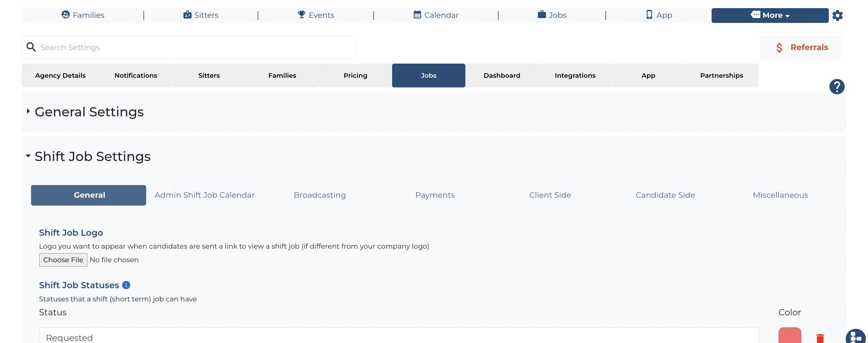This screenshot has width=868, height=343.
Task: Switch to the Integrations settings tab
Action: pos(575,75)
